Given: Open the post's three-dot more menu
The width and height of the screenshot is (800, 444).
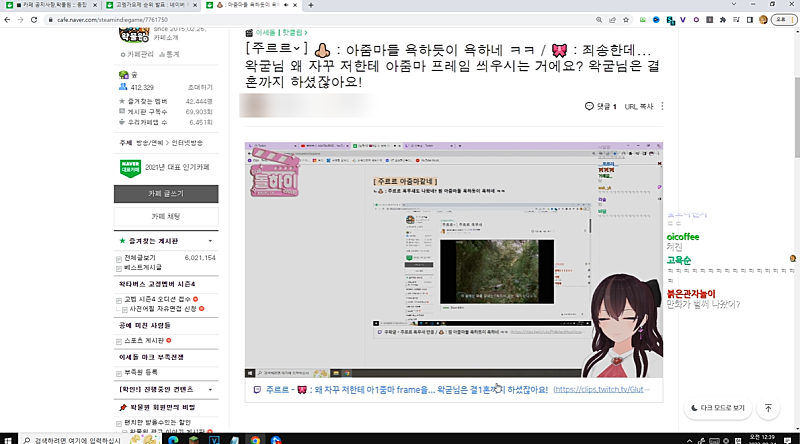Looking at the screenshot, I should click(x=662, y=106).
